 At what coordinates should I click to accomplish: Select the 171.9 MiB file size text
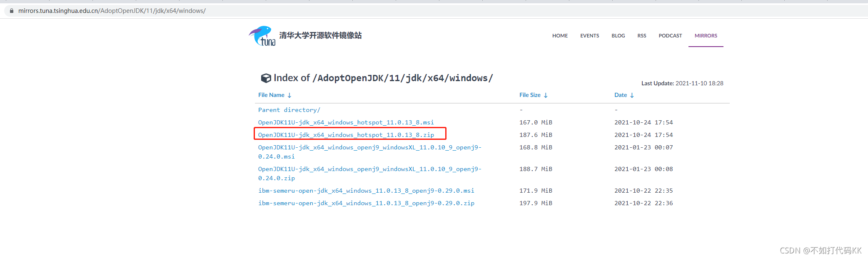[x=536, y=191]
